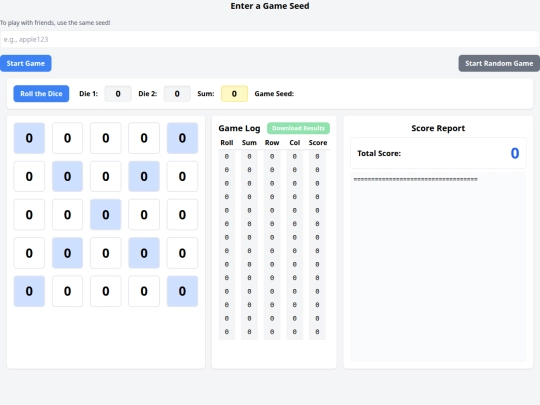Screen dimensions: 540x405
Task: Click third row, fifth column grid cell
Action: click(182, 215)
